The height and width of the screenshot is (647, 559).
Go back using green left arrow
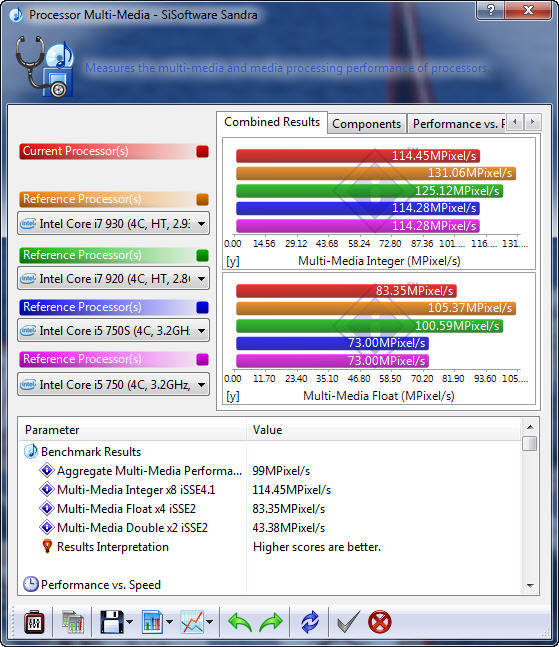pyautogui.click(x=240, y=622)
